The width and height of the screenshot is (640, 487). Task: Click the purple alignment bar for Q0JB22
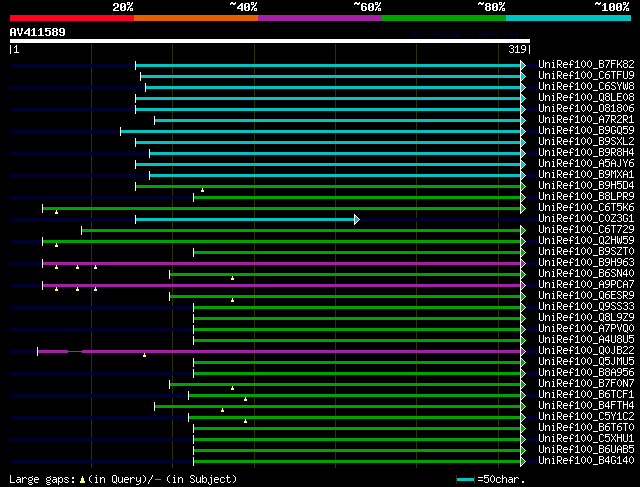click(x=279, y=351)
